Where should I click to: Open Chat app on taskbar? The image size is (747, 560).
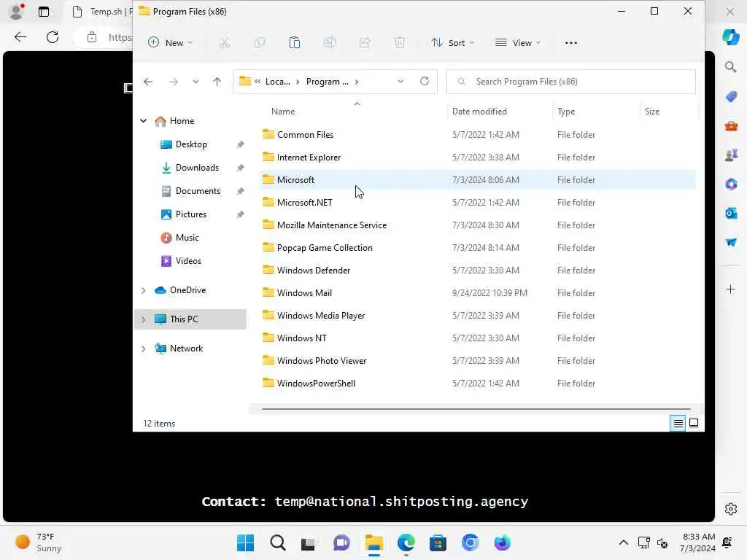coord(341,542)
